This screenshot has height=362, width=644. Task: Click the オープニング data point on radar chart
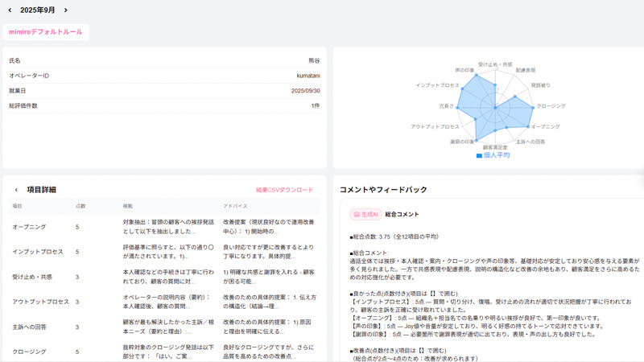[527, 126]
